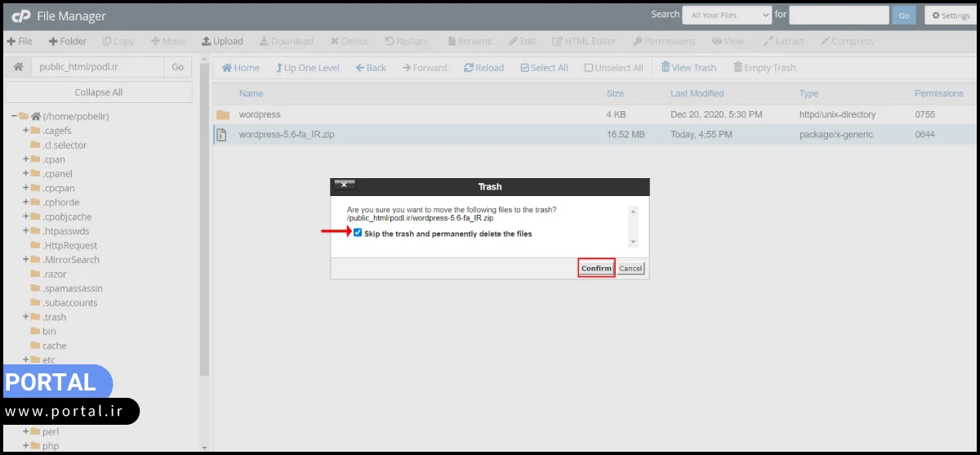Toggle the Select All checkbox
The image size is (980, 455).
point(524,68)
